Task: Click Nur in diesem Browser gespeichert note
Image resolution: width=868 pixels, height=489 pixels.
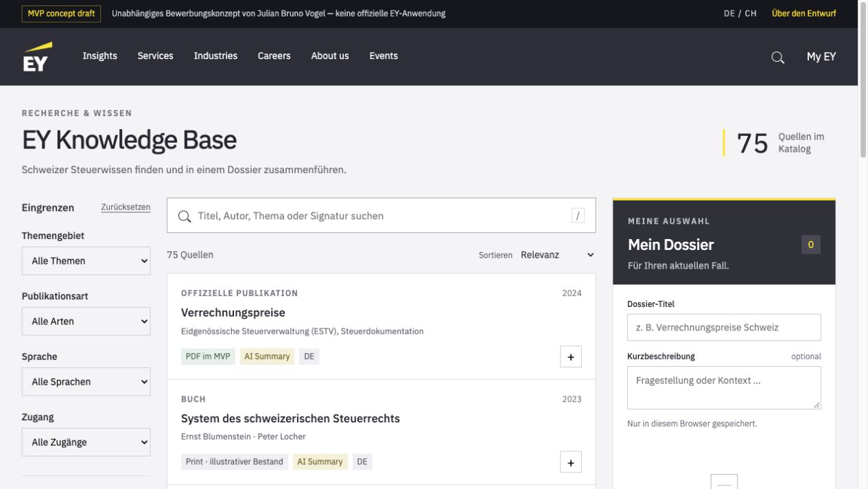Action: [692, 424]
